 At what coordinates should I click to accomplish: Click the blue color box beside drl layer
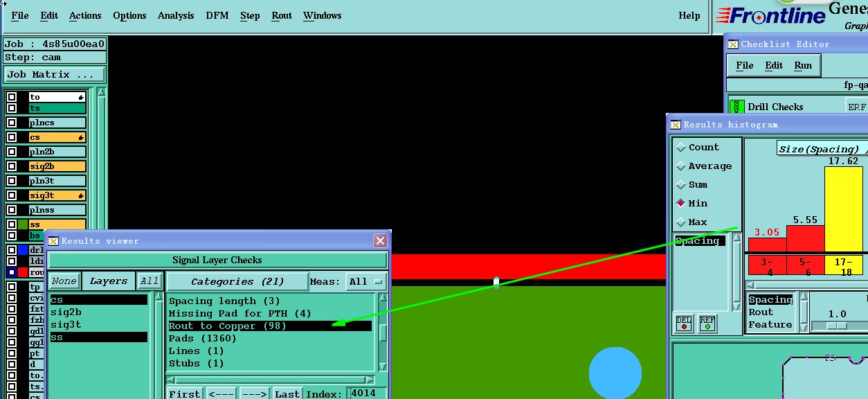pyautogui.click(x=23, y=250)
